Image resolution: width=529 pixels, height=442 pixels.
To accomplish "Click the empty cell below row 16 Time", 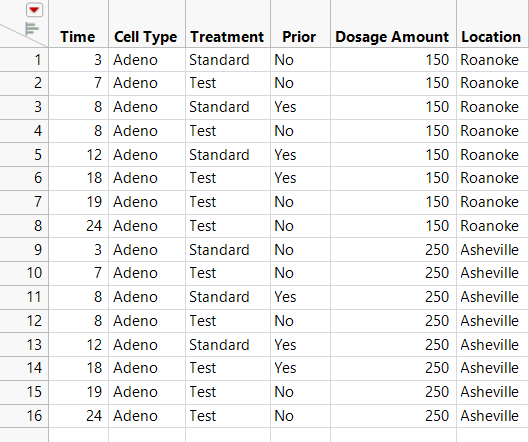I will [x=79, y=435].
